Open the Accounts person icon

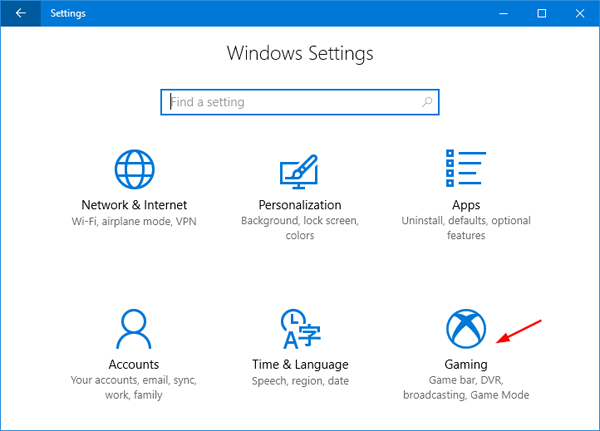pos(134,329)
